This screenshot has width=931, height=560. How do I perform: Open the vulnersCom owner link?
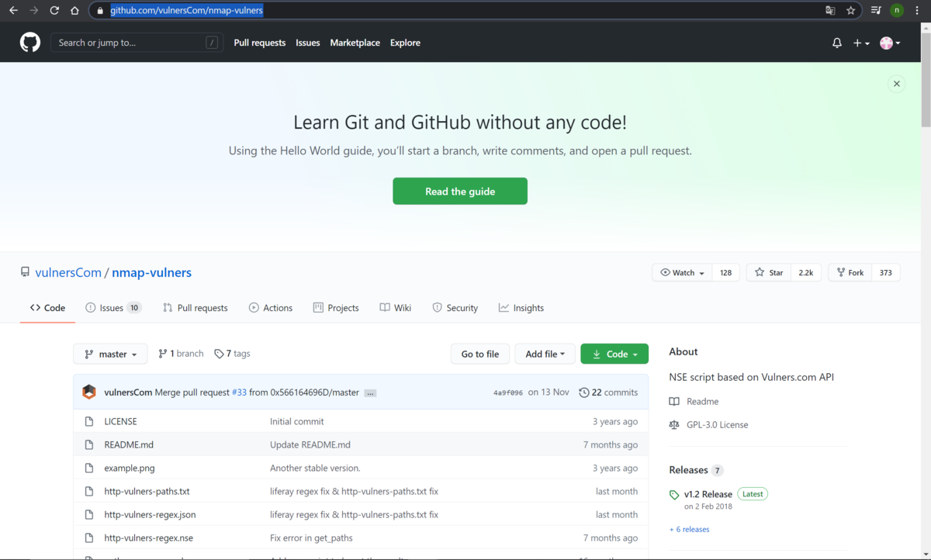(68, 272)
